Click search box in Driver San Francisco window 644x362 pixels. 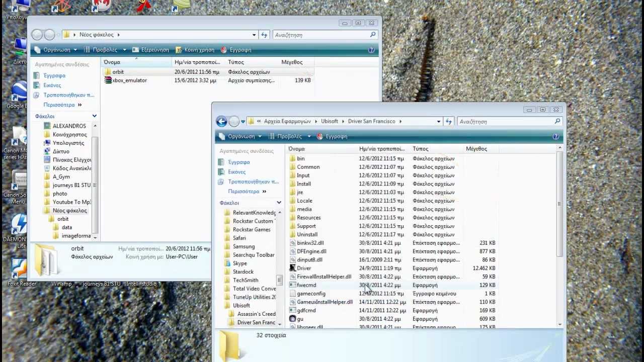pos(509,121)
